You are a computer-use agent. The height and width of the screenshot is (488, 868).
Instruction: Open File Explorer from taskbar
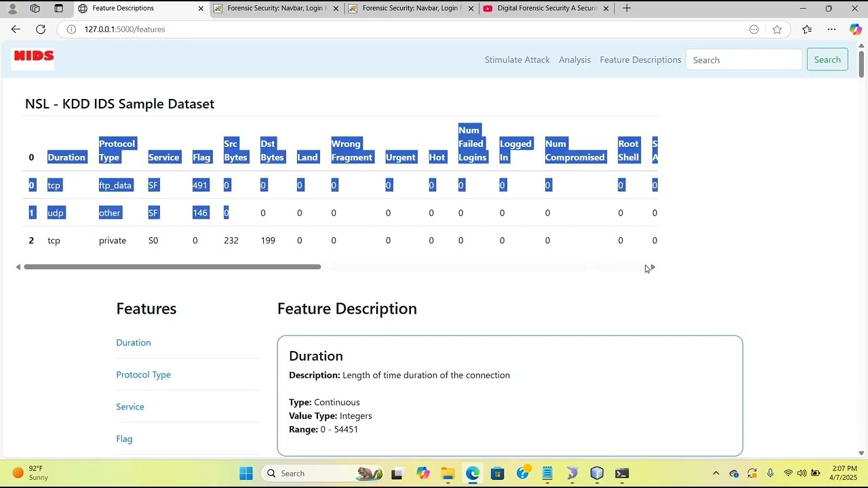tap(448, 473)
